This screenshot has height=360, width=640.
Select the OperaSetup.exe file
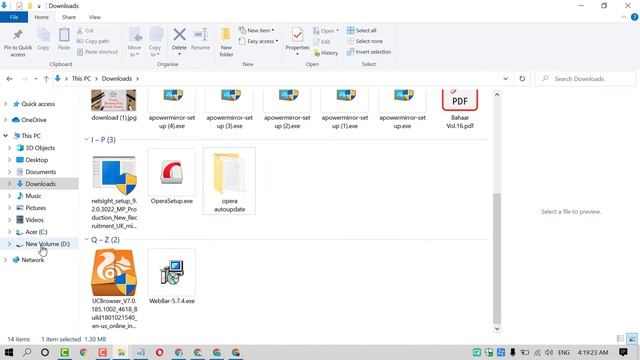coord(171,177)
